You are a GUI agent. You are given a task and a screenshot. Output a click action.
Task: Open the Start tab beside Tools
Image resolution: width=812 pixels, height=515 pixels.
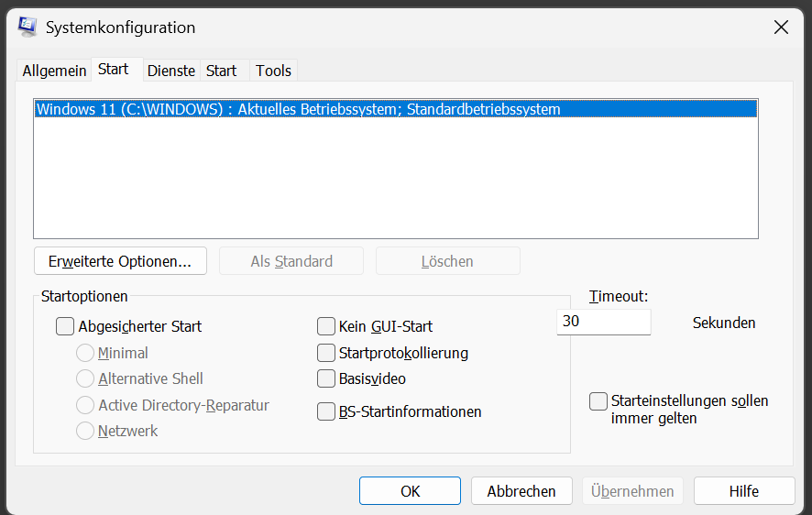pos(225,71)
